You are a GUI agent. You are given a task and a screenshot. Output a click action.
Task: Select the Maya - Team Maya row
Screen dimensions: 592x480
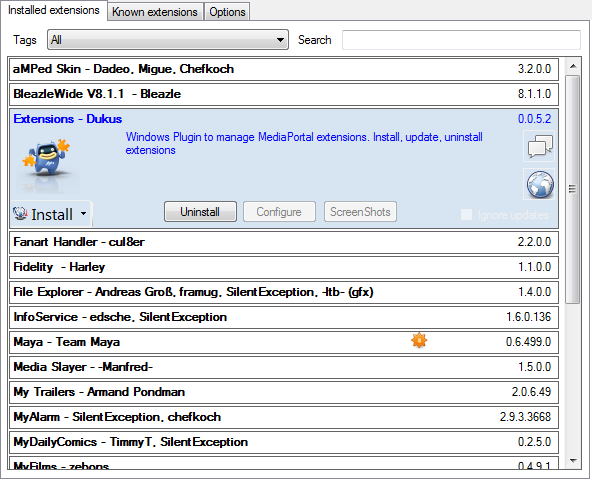click(x=284, y=342)
